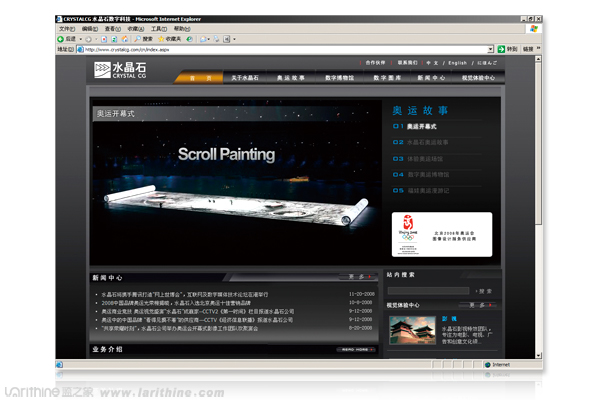Select the 数字图库 navigation tab
600x400 pixels.
[x=387, y=78]
